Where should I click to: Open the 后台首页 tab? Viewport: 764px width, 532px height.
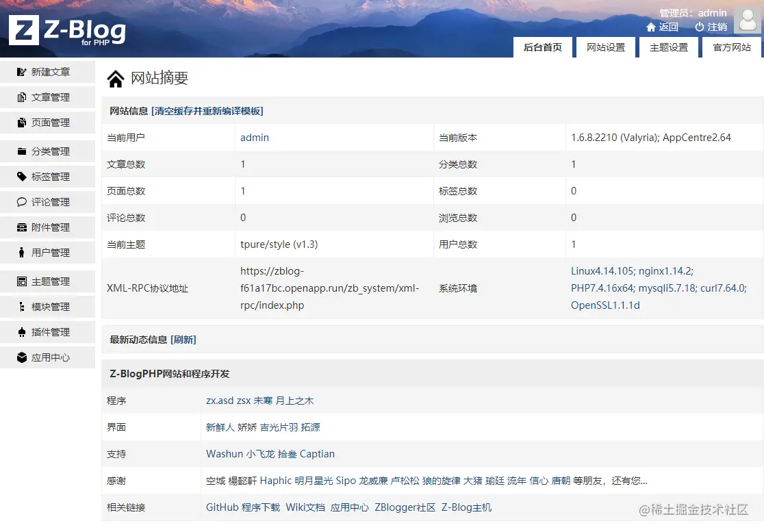point(543,47)
